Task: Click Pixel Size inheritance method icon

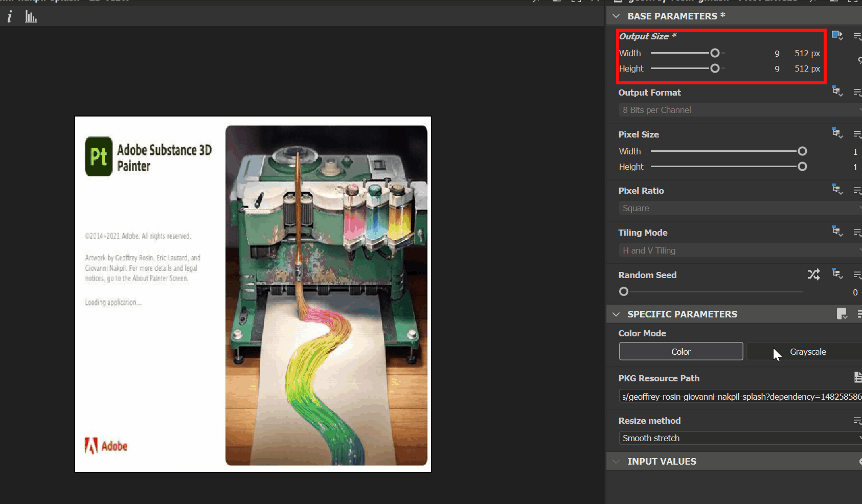Action: pyautogui.click(x=837, y=133)
